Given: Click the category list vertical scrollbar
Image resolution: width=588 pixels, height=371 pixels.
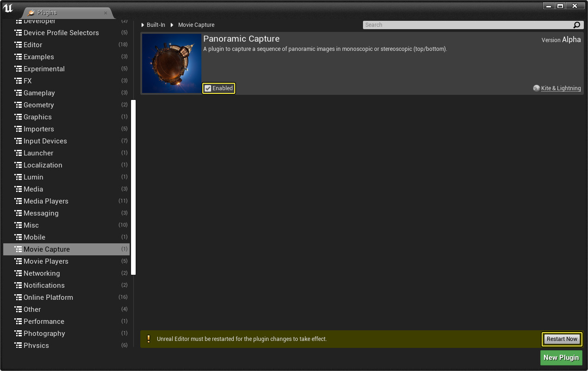Looking at the screenshot, I should coord(133,187).
